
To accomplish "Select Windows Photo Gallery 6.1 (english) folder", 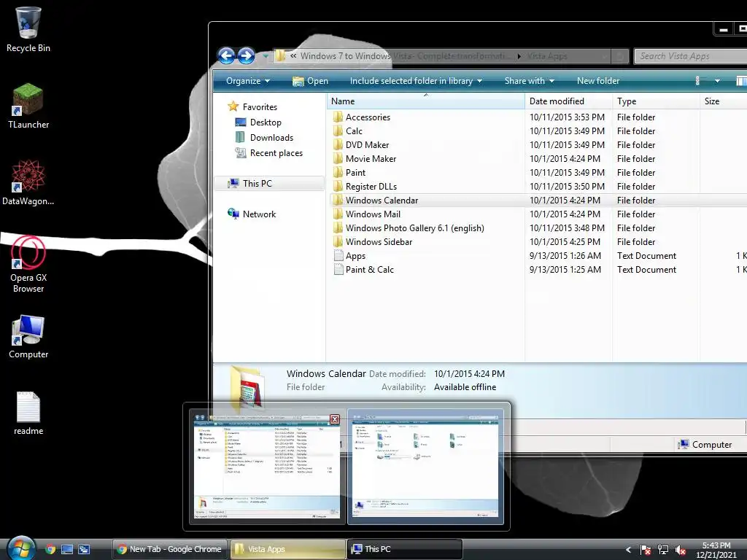I will click(x=415, y=228).
